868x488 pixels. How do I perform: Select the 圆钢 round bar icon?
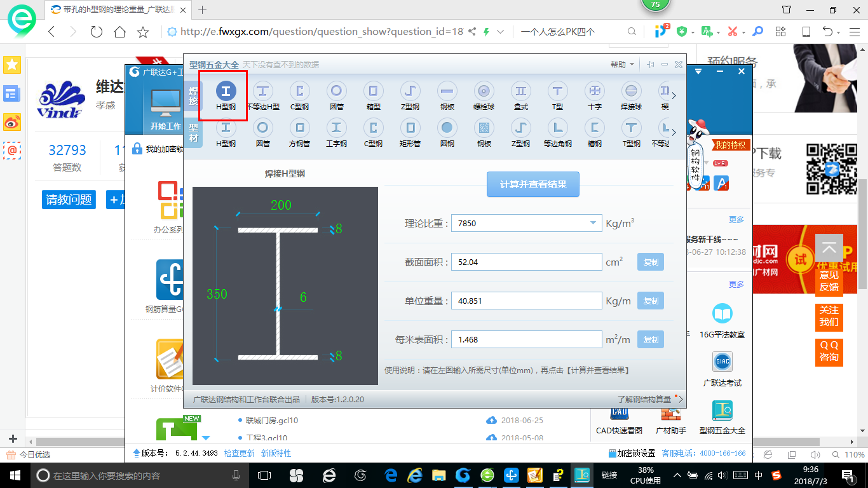tap(447, 133)
